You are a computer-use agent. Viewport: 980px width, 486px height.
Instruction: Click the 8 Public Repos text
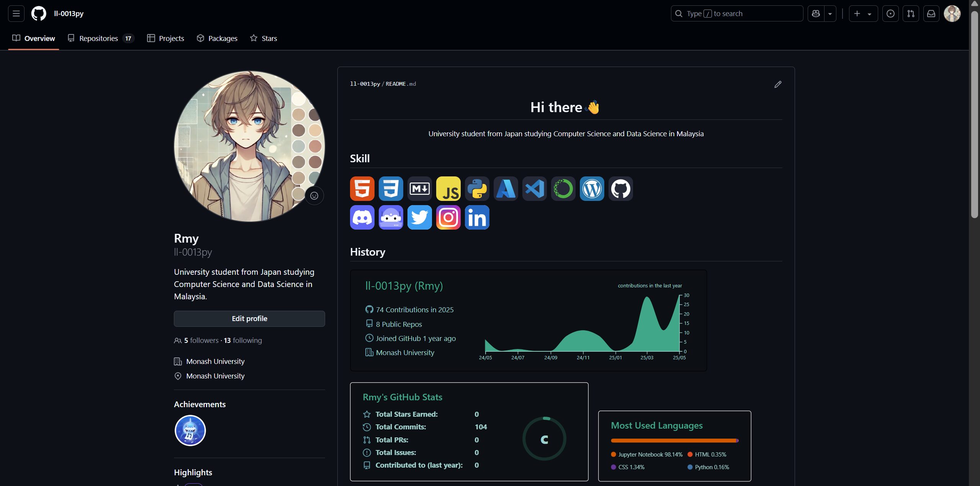(x=399, y=324)
